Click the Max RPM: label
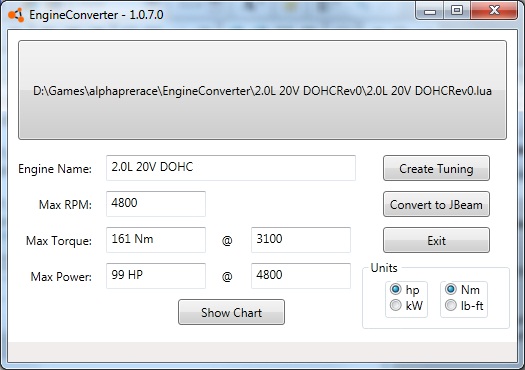 65,205
